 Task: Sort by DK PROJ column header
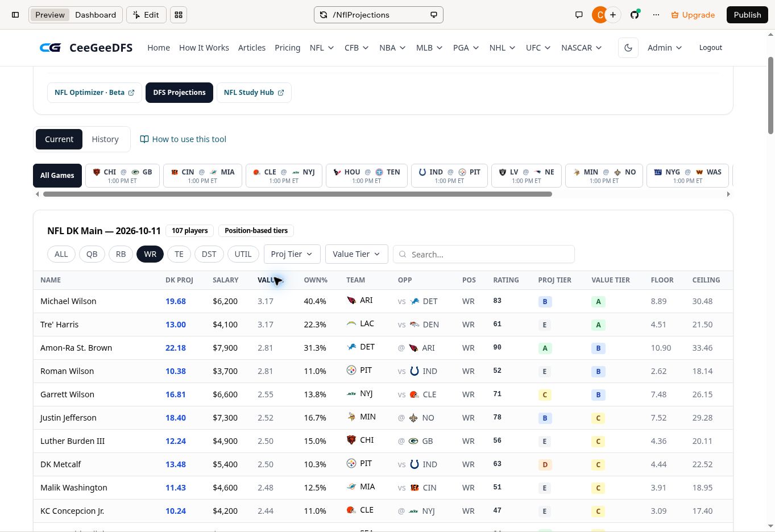(179, 280)
